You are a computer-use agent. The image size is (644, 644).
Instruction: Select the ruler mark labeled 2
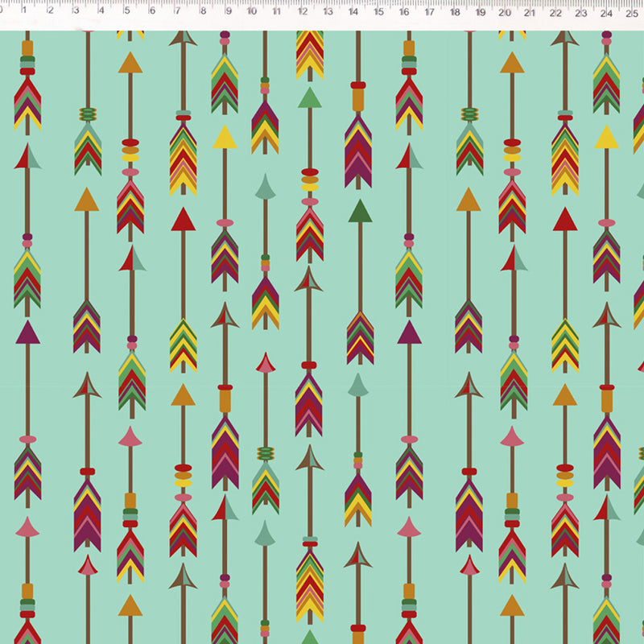50,10
